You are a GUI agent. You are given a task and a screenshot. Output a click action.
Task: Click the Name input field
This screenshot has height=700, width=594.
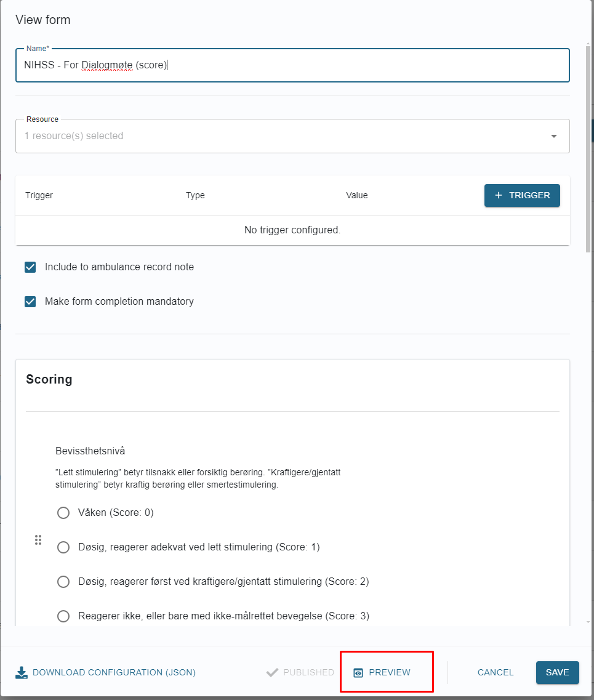coord(292,65)
